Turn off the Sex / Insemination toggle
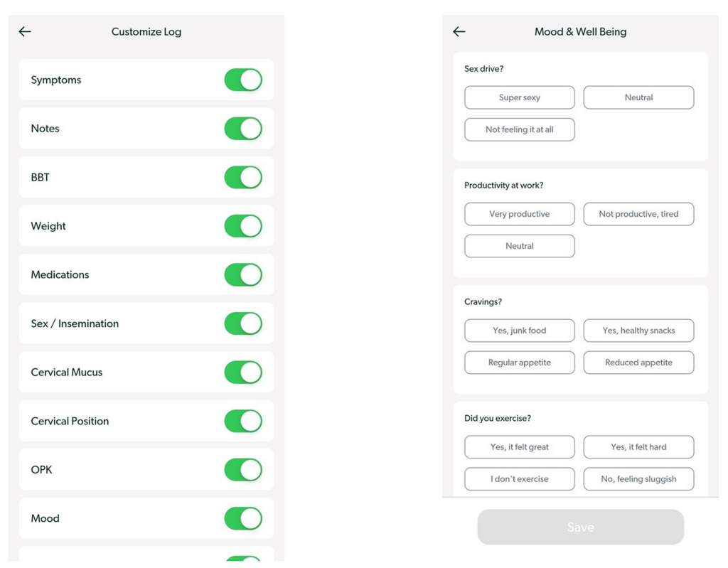The image size is (728, 568). pos(243,323)
